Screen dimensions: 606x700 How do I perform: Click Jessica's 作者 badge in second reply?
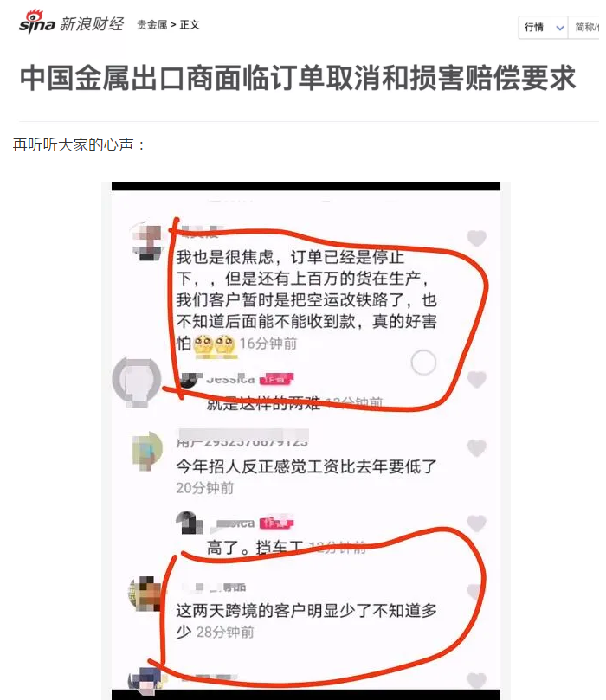[277, 523]
